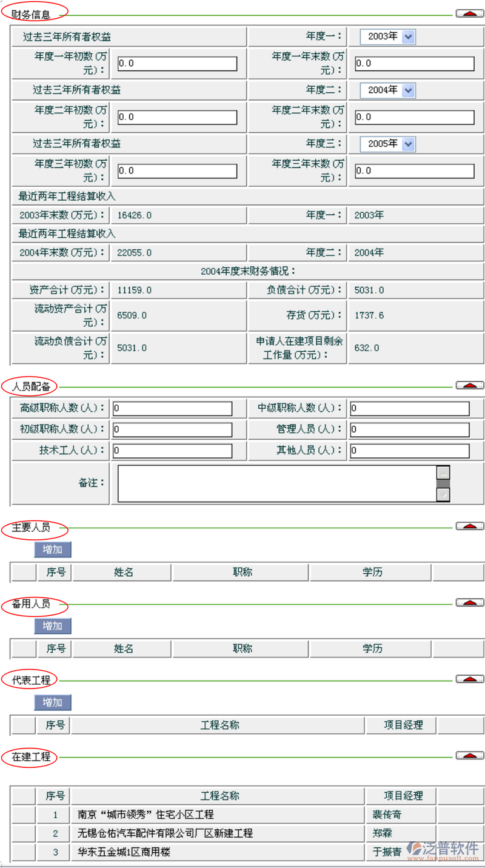Collapse the 财务信息 section
The height and width of the screenshot is (868, 485).
(469, 13)
